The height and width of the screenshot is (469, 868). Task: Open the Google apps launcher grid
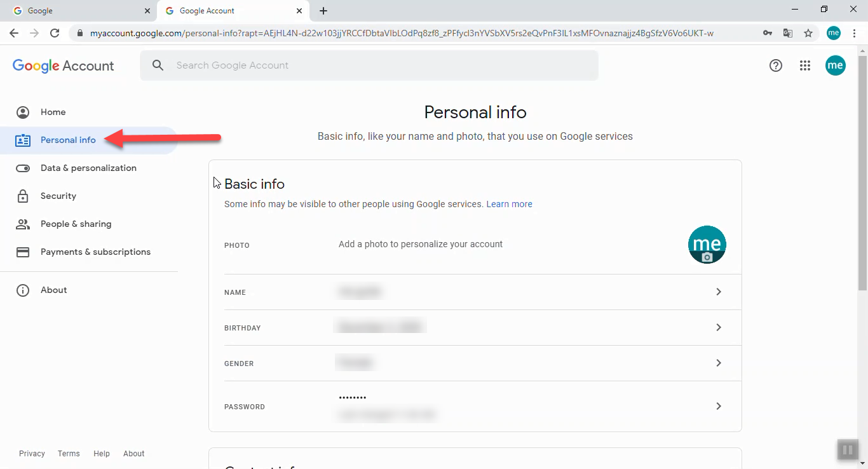[805, 65]
